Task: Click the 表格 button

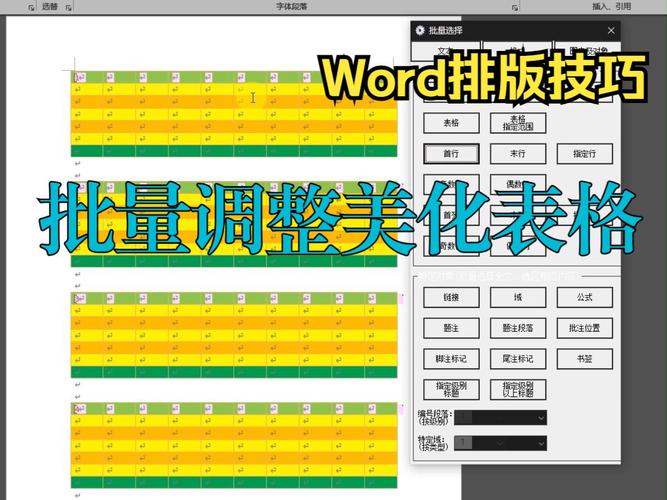Action: point(451,123)
